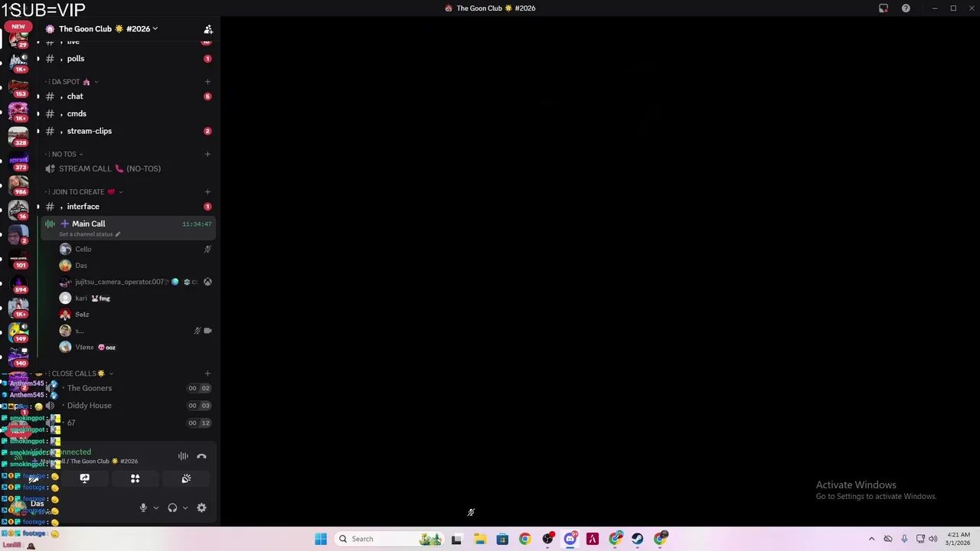Create channel in CLOSE CALLS category
The height and width of the screenshot is (551, 980).
click(x=207, y=373)
